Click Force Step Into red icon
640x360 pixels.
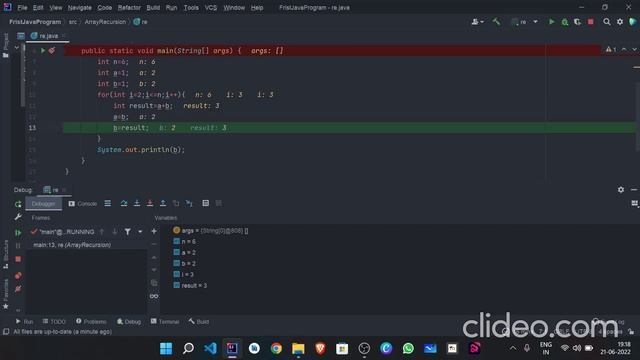click(150, 203)
